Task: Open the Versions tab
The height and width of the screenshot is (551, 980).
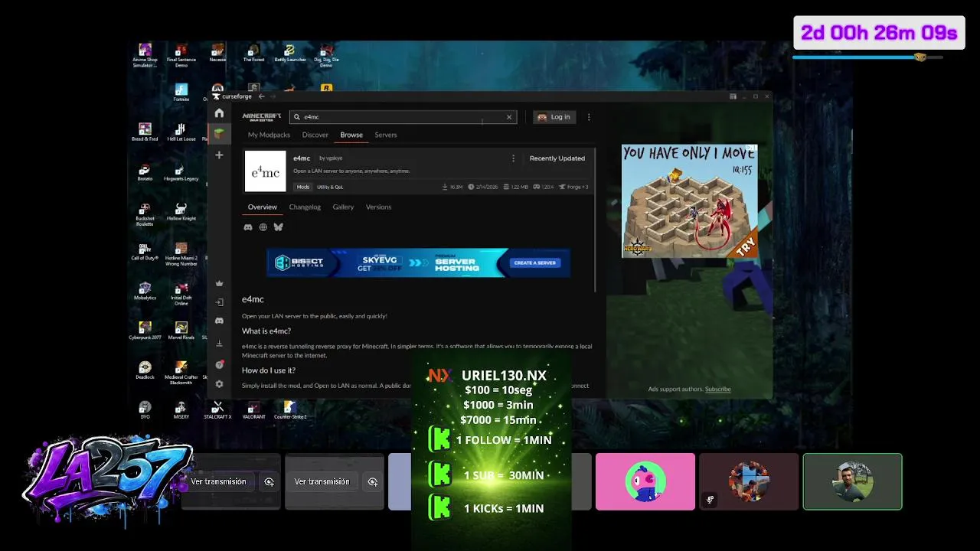Action: click(378, 207)
